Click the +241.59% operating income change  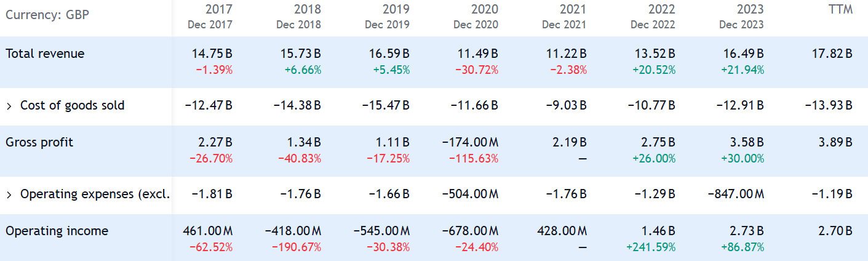[x=650, y=247]
